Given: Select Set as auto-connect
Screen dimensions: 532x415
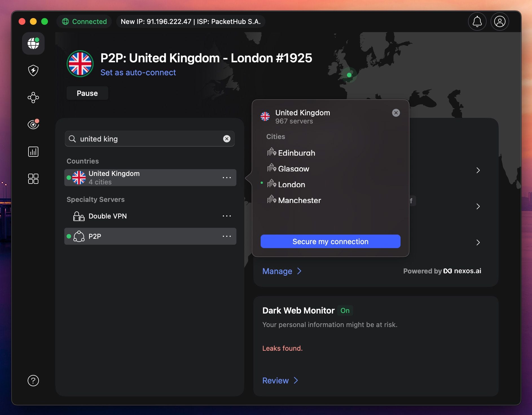Looking at the screenshot, I should click(138, 72).
